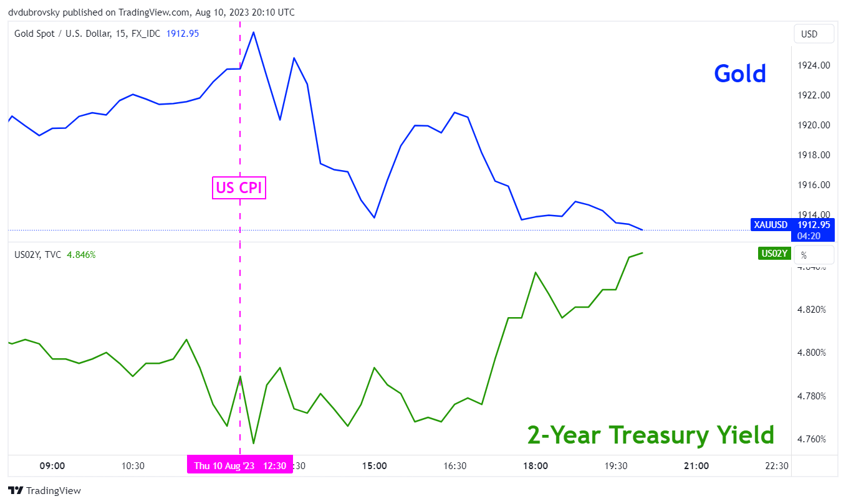The image size is (846, 504).
Task: Select the 2-Year Treasury Yield annotation
Action: coord(650,435)
